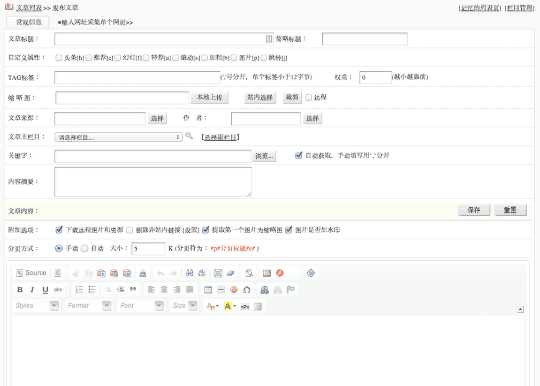Check the 远程 checkbox beside the 裁剪 button
The height and width of the screenshot is (386, 540).
click(x=309, y=97)
